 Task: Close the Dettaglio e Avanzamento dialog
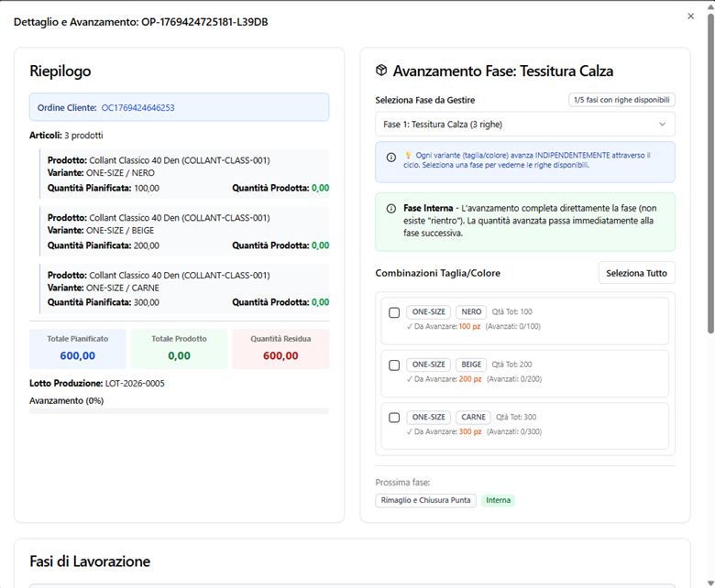click(x=690, y=16)
